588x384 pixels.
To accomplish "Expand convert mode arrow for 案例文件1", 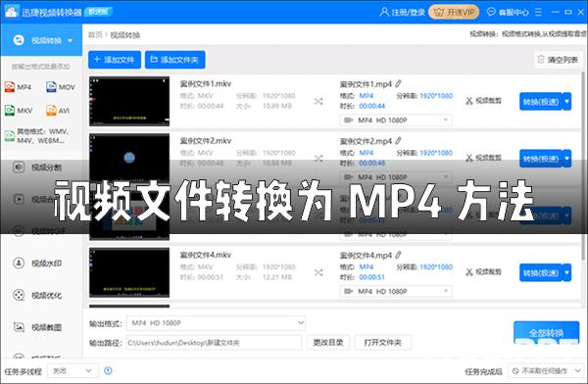I will click(566, 102).
